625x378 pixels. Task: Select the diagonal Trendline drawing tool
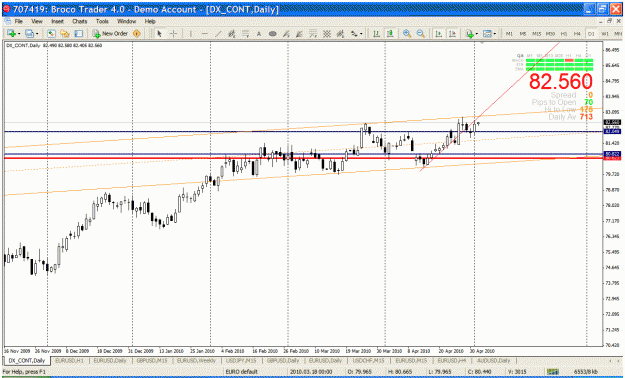(x=218, y=34)
